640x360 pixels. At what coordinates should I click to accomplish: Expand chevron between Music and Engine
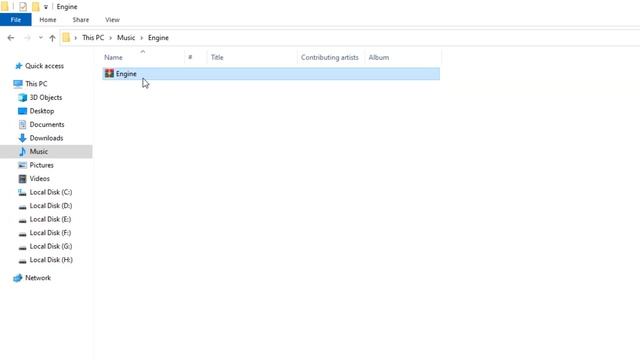[x=142, y=38]
